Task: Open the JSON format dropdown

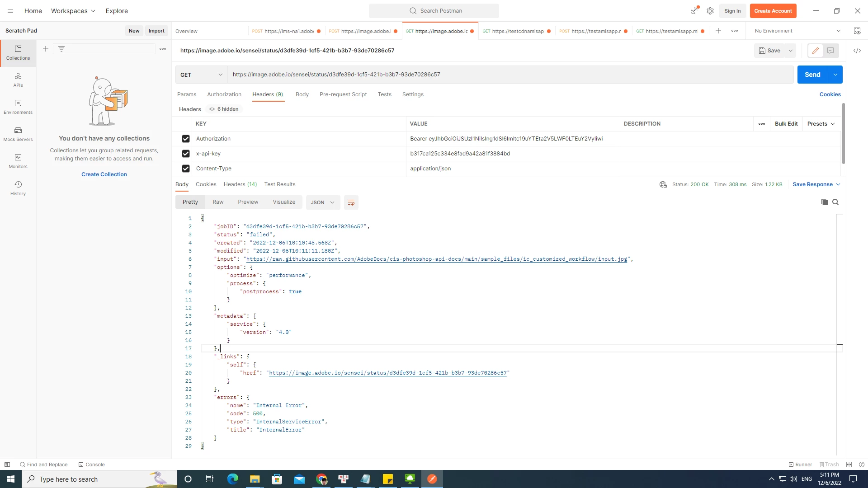Action: click(322, 202)
